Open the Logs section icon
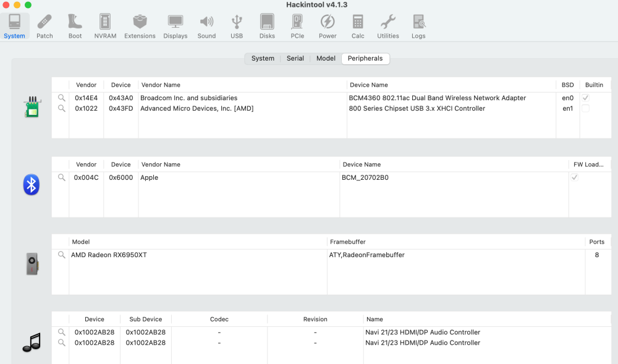 418,27
